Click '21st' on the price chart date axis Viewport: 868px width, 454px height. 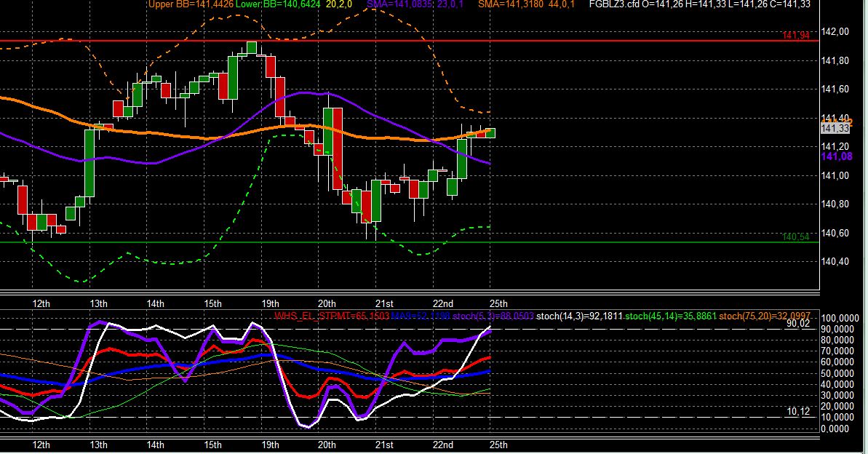coord(384,303)
